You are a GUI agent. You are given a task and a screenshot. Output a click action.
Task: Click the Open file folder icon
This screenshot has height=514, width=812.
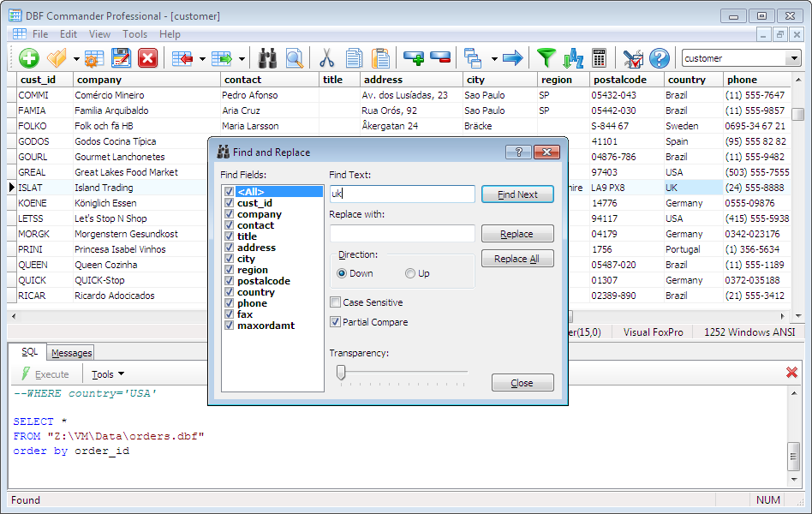point(57,58)
